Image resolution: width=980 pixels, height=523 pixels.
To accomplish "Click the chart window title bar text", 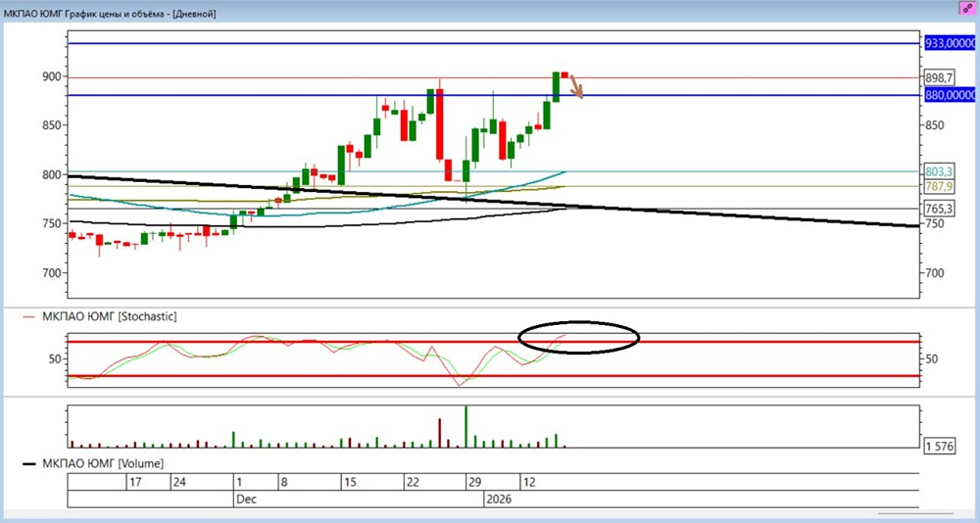I will (x=110, y=13).
